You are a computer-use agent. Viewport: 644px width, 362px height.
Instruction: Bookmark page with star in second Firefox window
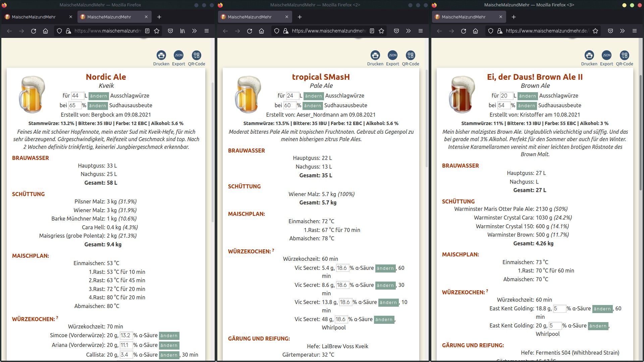(x=381, y=31)
